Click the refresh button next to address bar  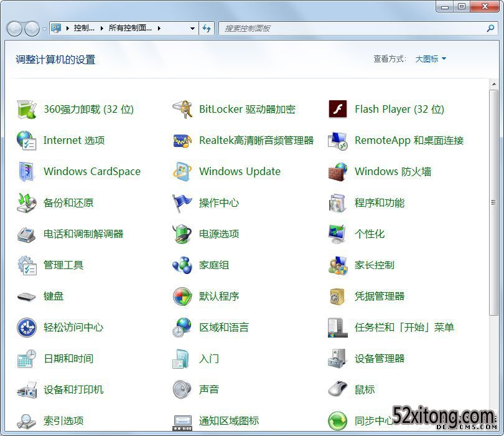[207, 29]
